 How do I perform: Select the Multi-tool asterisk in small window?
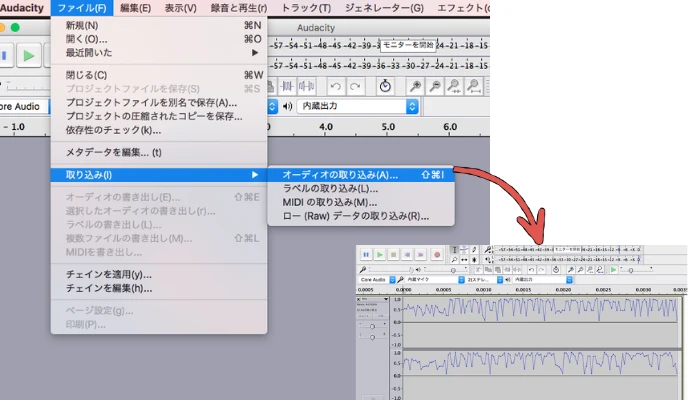[x=474, y=259]
